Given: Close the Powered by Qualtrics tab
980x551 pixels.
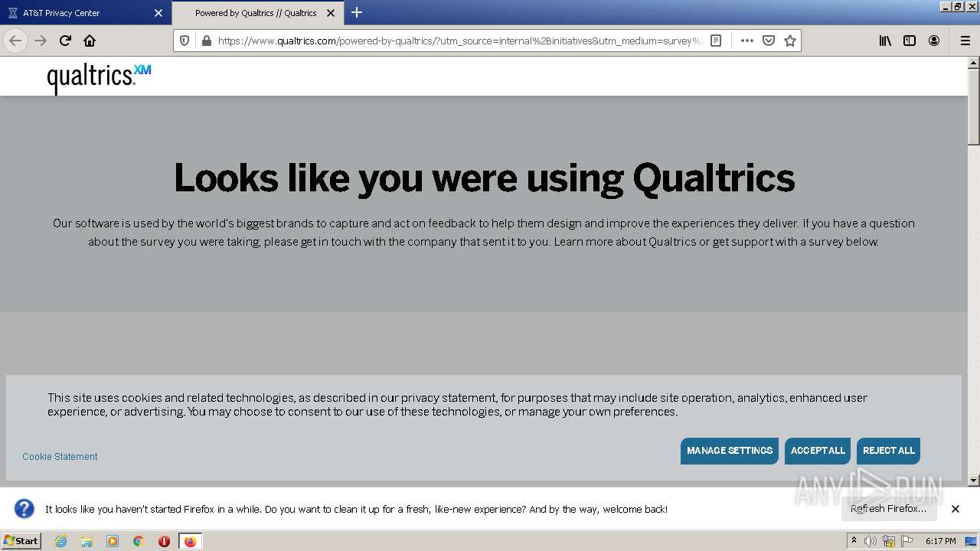Looking at the screenshot, I should (331, 13).
